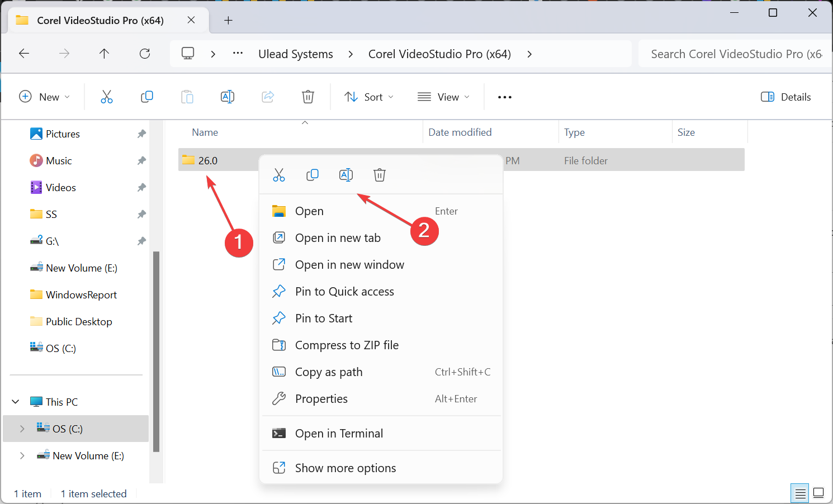This screenshot has height=504, width=833.
Task: Select Pin to Quick access
Action: tap(381, 292)
